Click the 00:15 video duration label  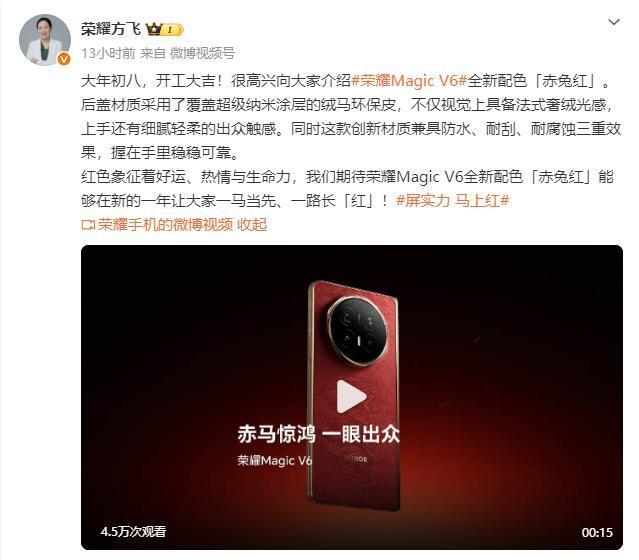point(597,532)
